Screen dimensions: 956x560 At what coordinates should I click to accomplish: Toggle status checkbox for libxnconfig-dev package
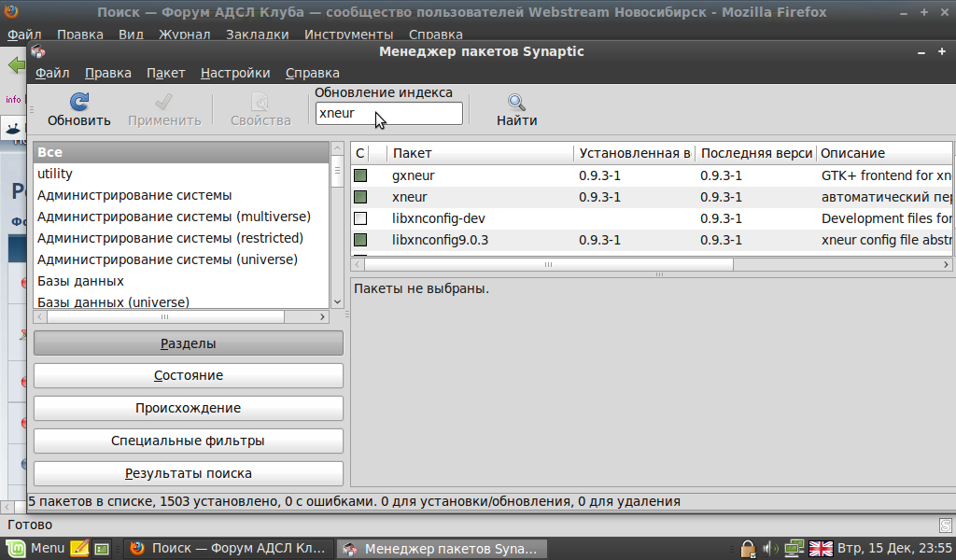360,218
